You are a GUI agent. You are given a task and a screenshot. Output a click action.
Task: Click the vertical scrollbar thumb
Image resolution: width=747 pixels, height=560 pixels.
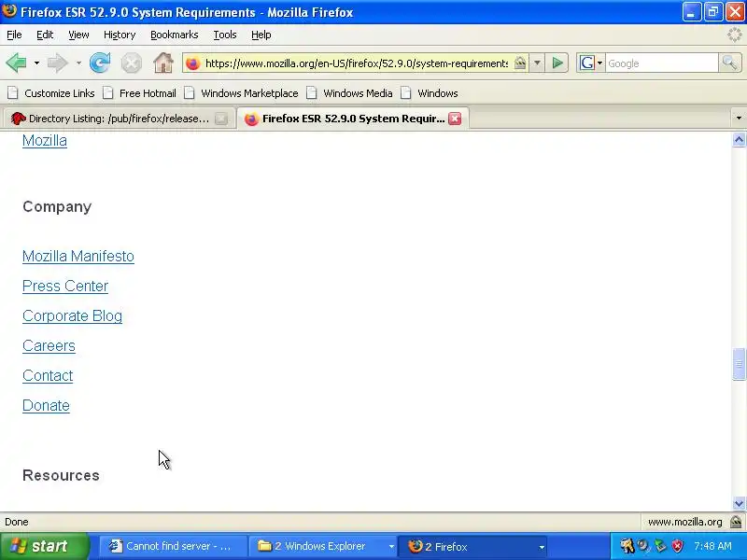pos(739,364)
